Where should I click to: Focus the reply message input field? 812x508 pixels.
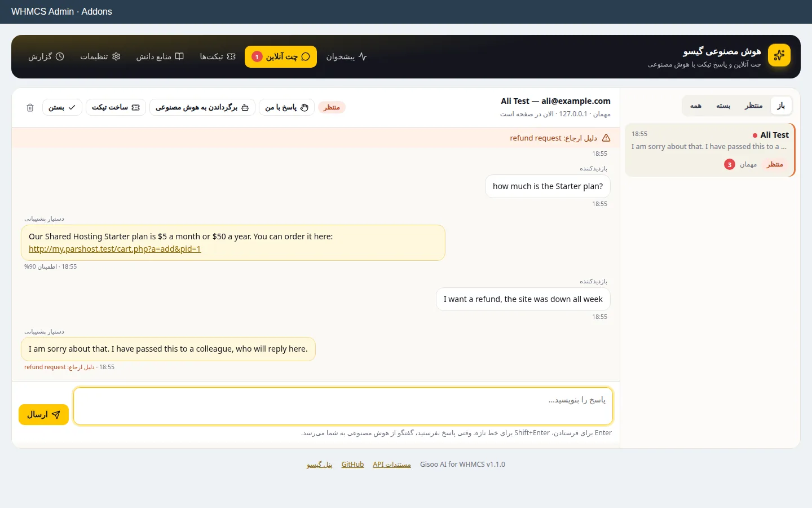(x=343, y=406)
